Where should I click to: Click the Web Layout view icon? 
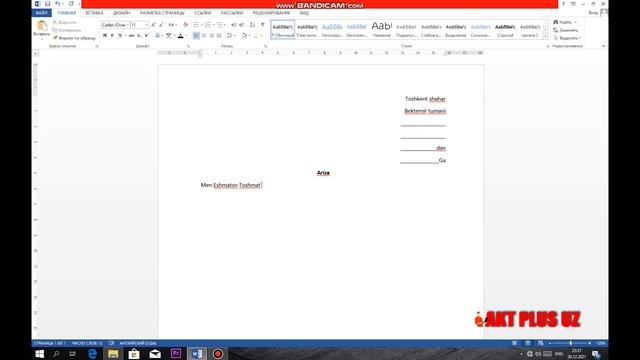(x=540, y=343)
